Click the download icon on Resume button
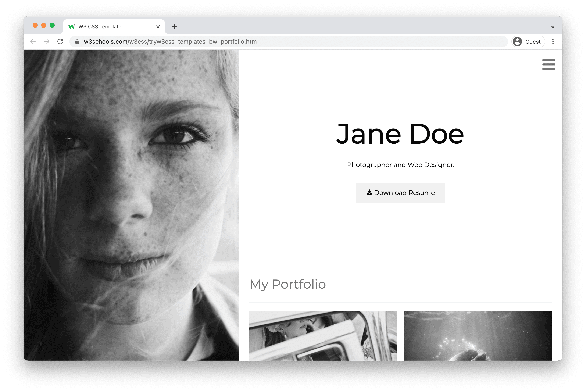Image resolution: width=586 pixels, height=392 pixels. (369, 192)
